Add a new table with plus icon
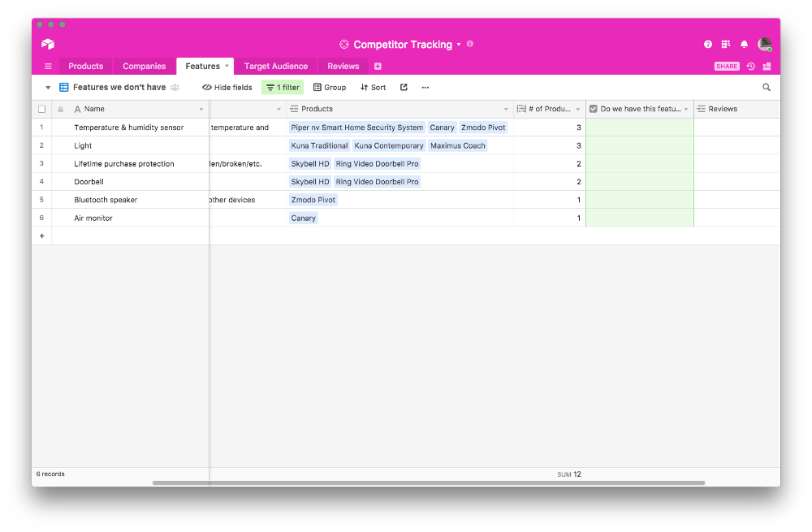The image size is (812, 532). coord(378,67)
